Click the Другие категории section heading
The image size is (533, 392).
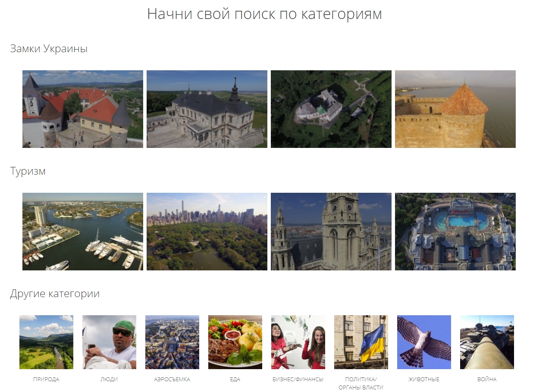(55, 294)
